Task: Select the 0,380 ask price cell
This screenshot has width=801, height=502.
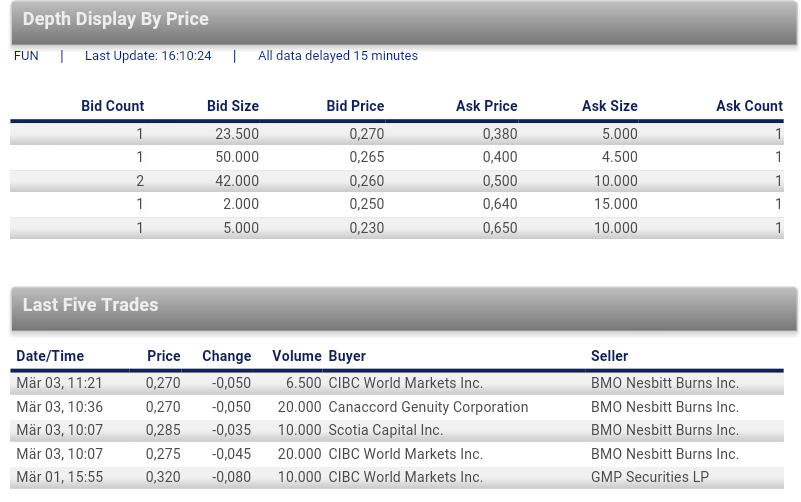Action: point(500,134)
